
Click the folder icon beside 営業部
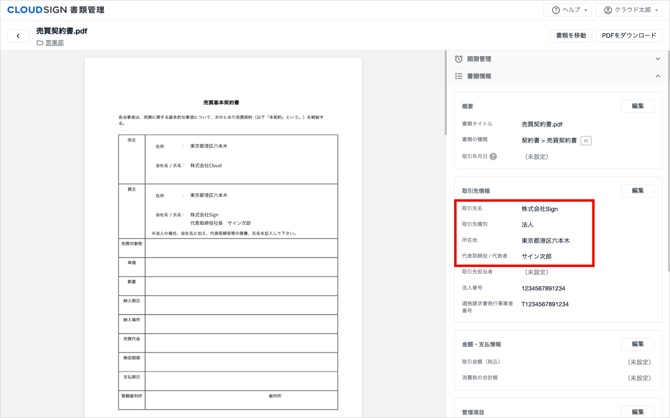pos(40,43)
